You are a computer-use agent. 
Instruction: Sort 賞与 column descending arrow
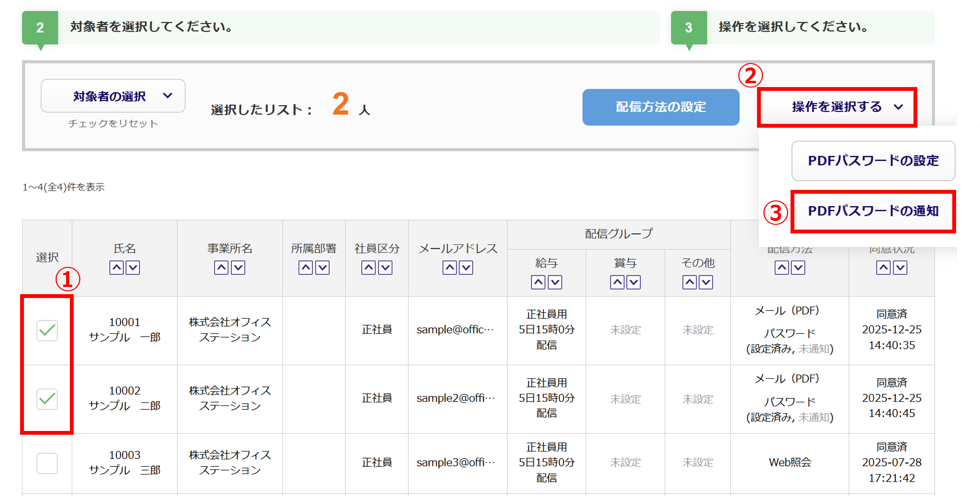click(x=634, y=282)
